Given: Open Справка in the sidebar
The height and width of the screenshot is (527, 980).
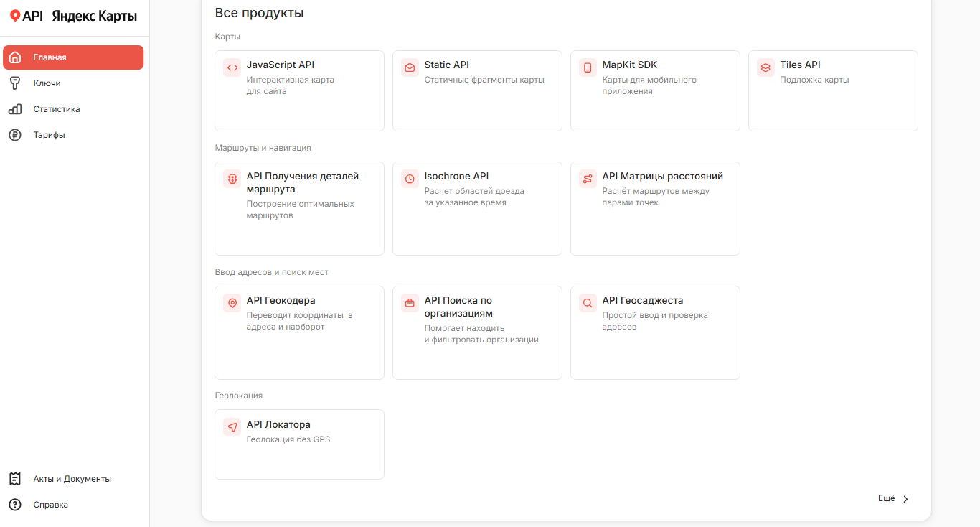Looking at the screenshot, I should 73,505.
